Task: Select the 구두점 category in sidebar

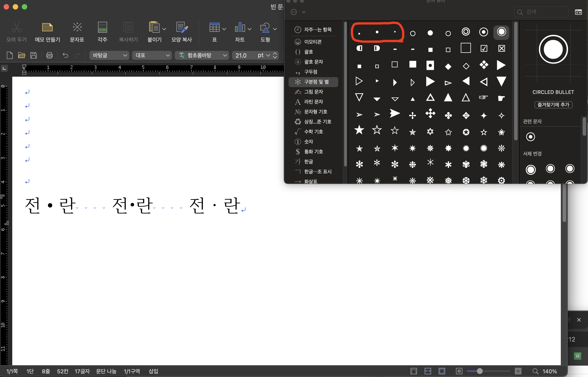Action: [x=310, y=72]
